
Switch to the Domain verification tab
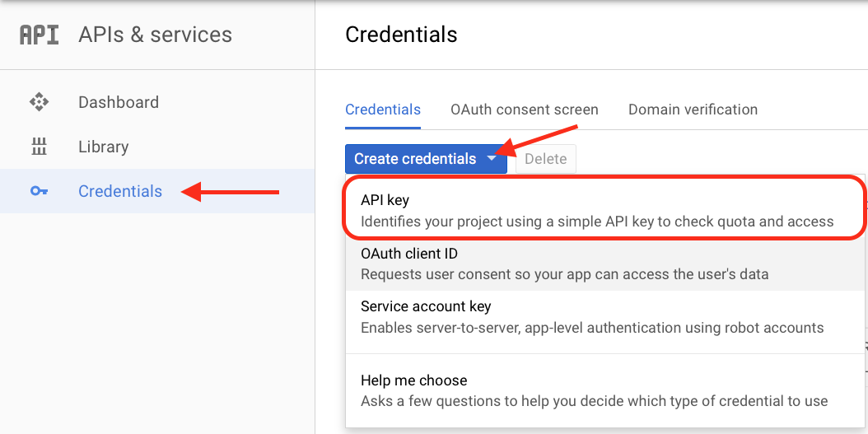(x=693, y=110)
